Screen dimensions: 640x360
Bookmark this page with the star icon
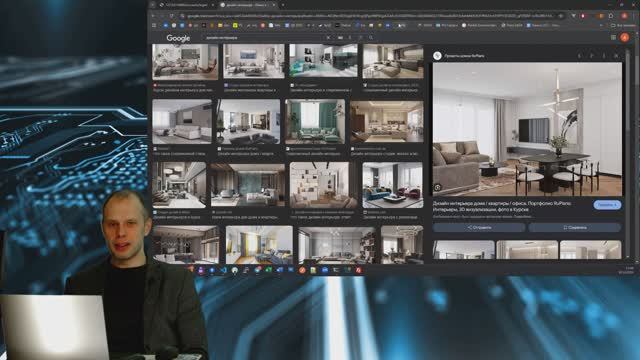(561, 16)
